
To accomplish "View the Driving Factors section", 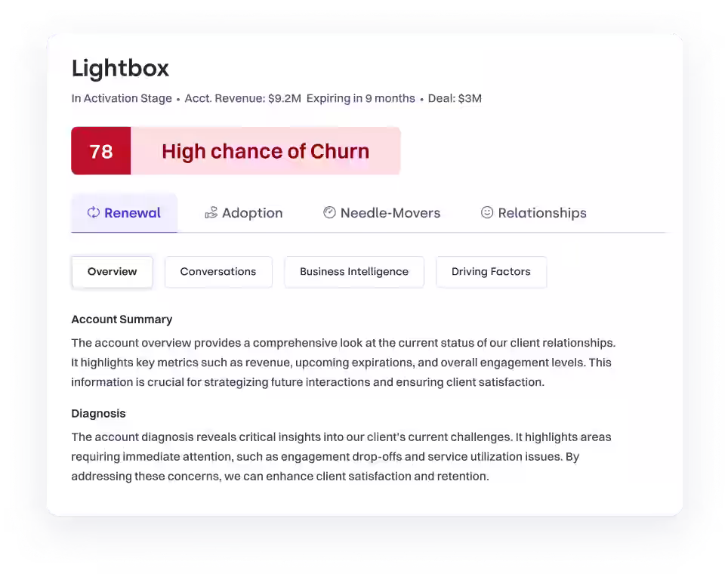I will point(491,272).
